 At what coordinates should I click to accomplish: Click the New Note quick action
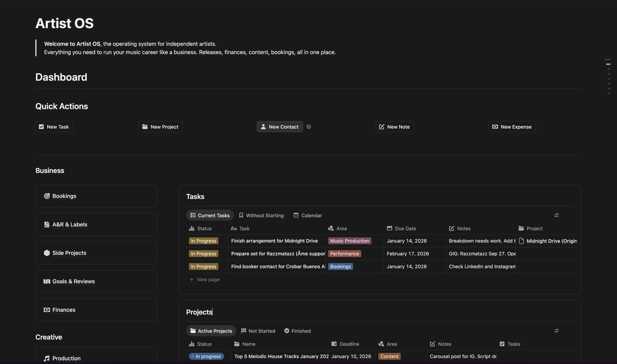click(394, 127)
